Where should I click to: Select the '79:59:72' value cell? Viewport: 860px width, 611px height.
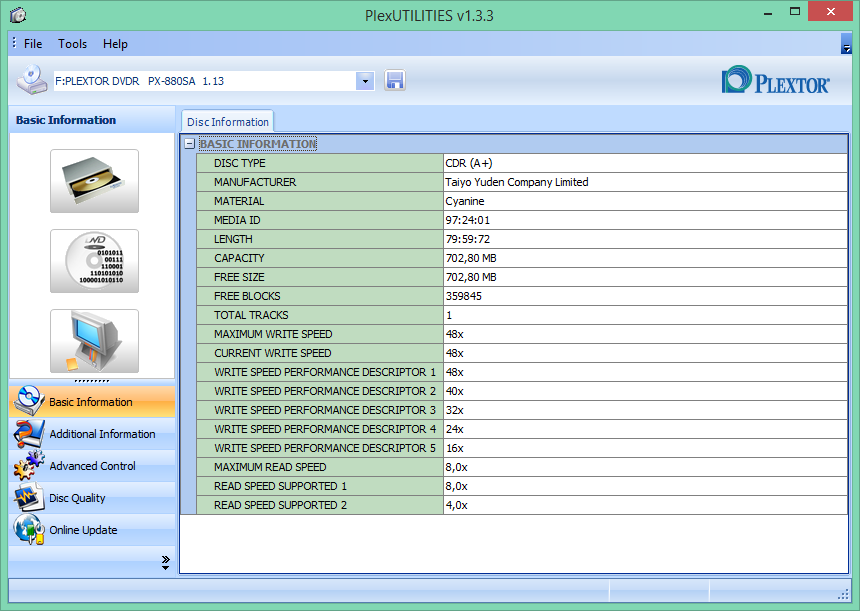pos(646,239)
